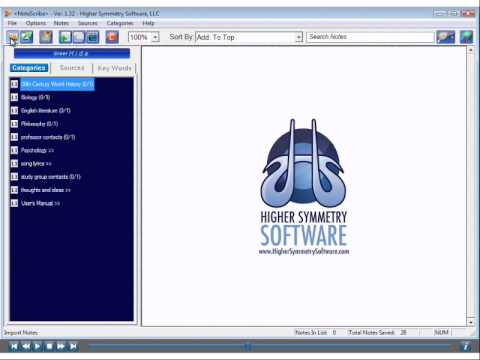
Task: Click the gold toolbar icon left of the green page icon
Action: pos(46,37)
